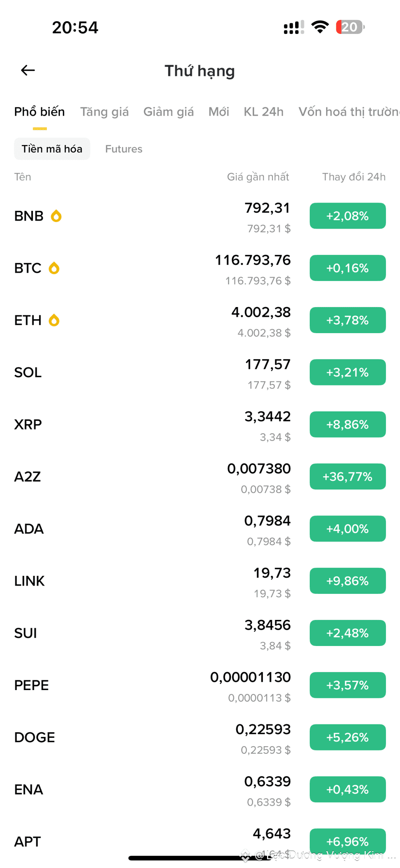Tap the cellular signal icon
Image resolution: width=400 pixels, height=868 pixels.
coord(294,27)
